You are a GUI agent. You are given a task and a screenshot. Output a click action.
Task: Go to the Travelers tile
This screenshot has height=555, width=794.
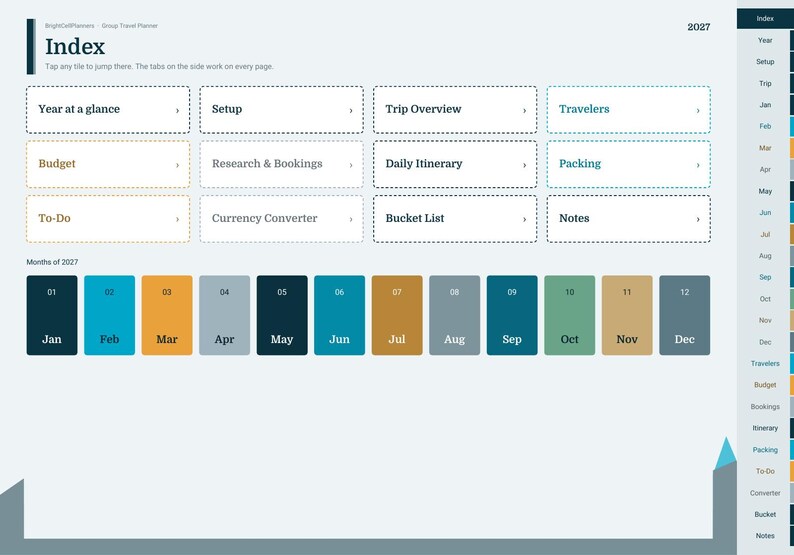[x=628, y=110]
